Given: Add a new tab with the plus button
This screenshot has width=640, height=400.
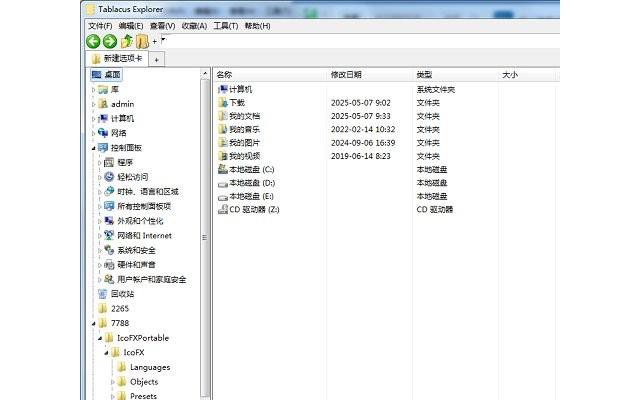Looking at the screenshot, I should click(x=156, y=60).
